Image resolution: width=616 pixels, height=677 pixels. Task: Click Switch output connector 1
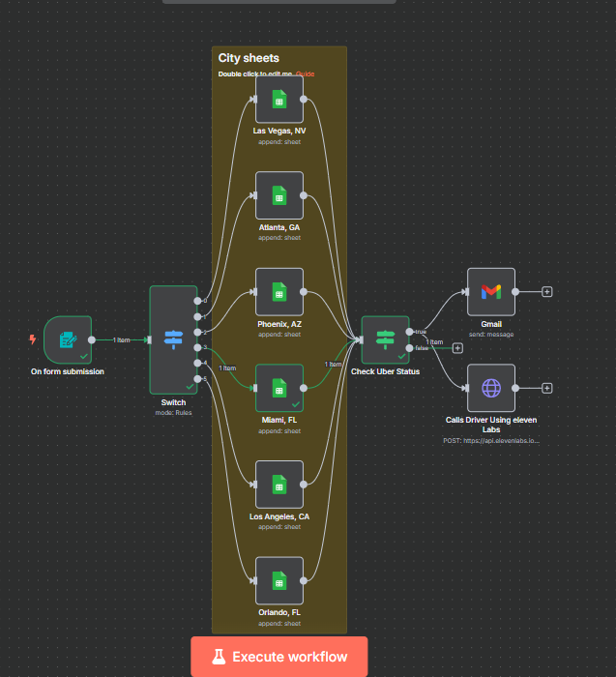[197, 317]
